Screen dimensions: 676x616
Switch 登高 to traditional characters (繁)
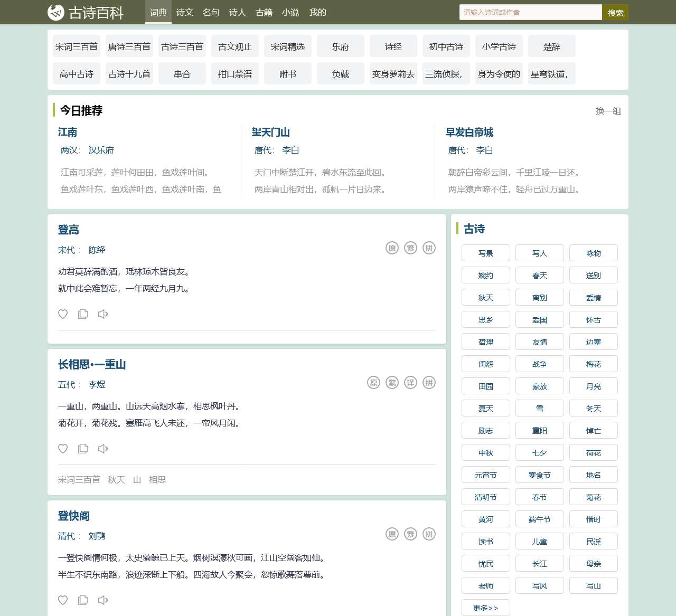pos(410,248)
